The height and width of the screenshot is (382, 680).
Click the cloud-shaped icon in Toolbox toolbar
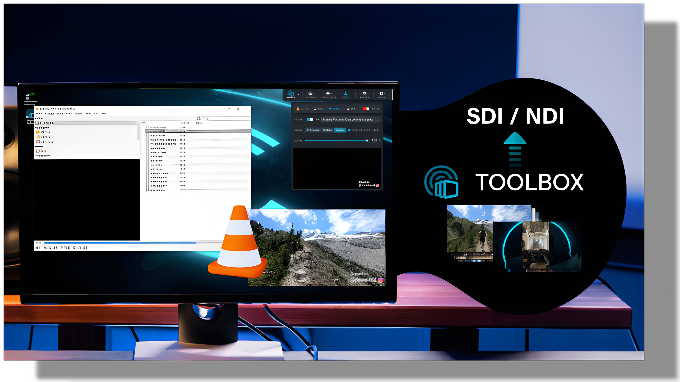328,94
